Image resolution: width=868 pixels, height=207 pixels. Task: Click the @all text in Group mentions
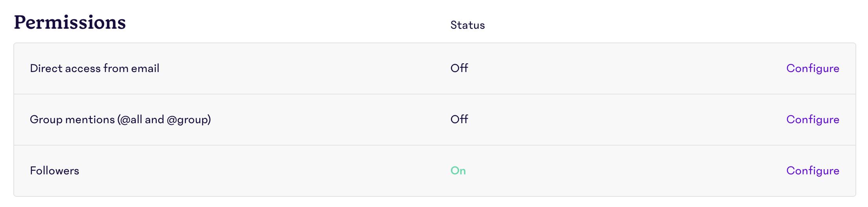tap(131, 120)
